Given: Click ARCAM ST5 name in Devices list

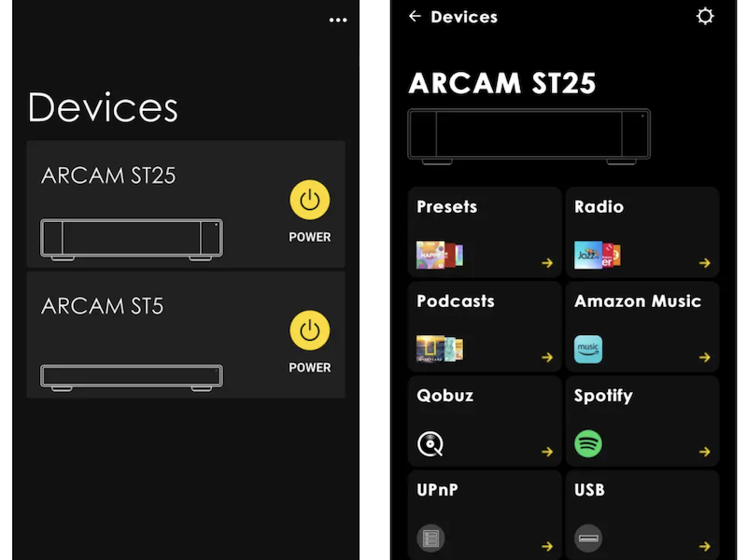Looking at the screenshot, I should point(103,306).
